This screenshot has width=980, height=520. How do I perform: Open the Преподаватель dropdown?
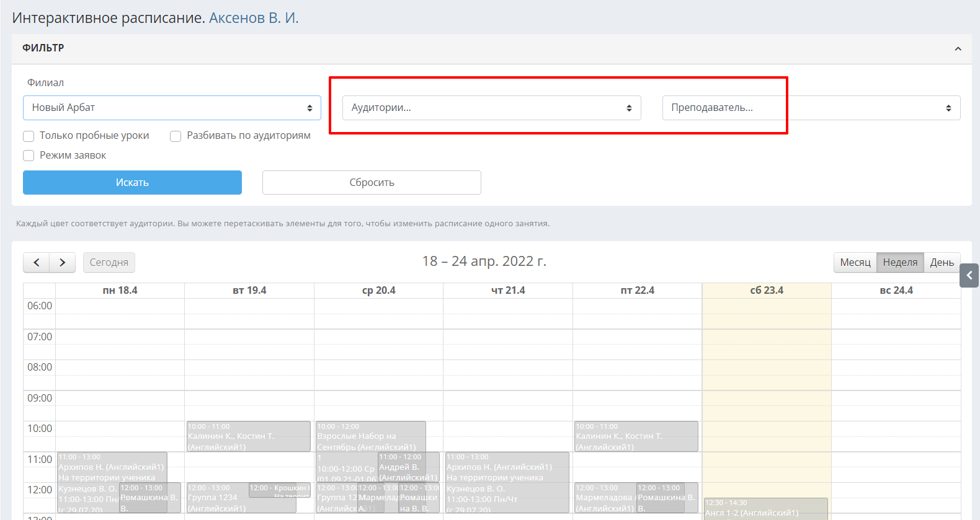(x=811, y=108)
